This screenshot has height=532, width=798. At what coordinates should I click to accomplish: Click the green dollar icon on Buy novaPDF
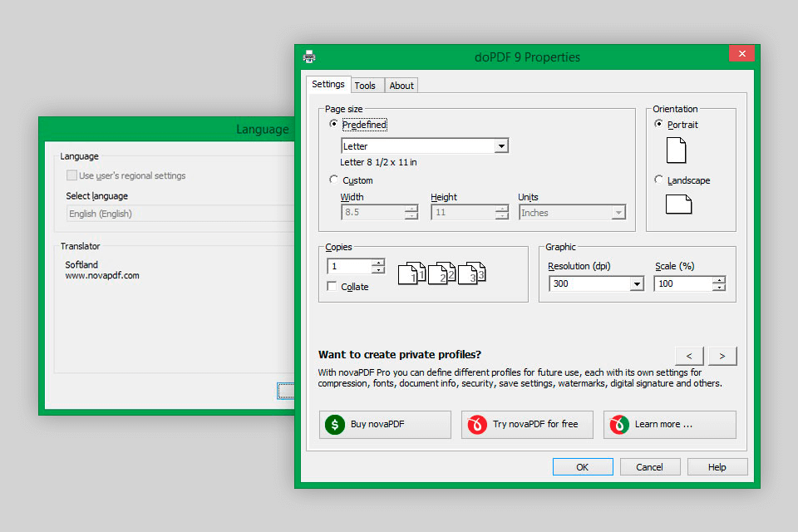click(334, 424)
